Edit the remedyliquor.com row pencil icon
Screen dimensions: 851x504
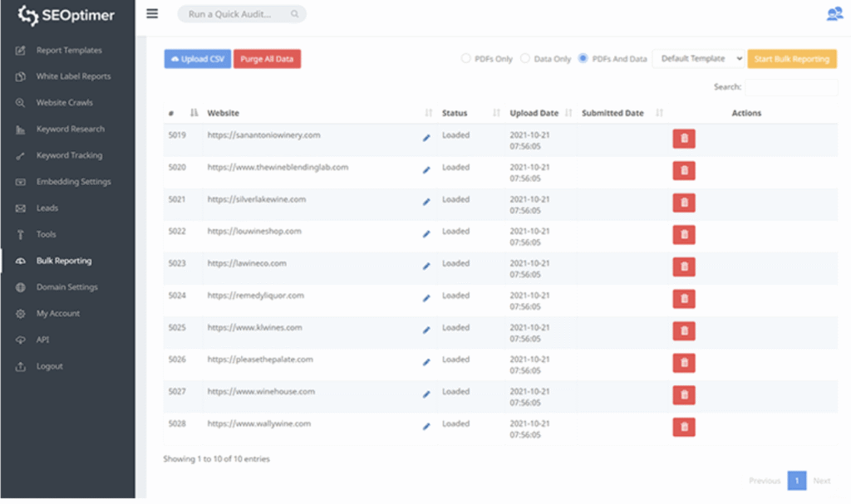426,298
